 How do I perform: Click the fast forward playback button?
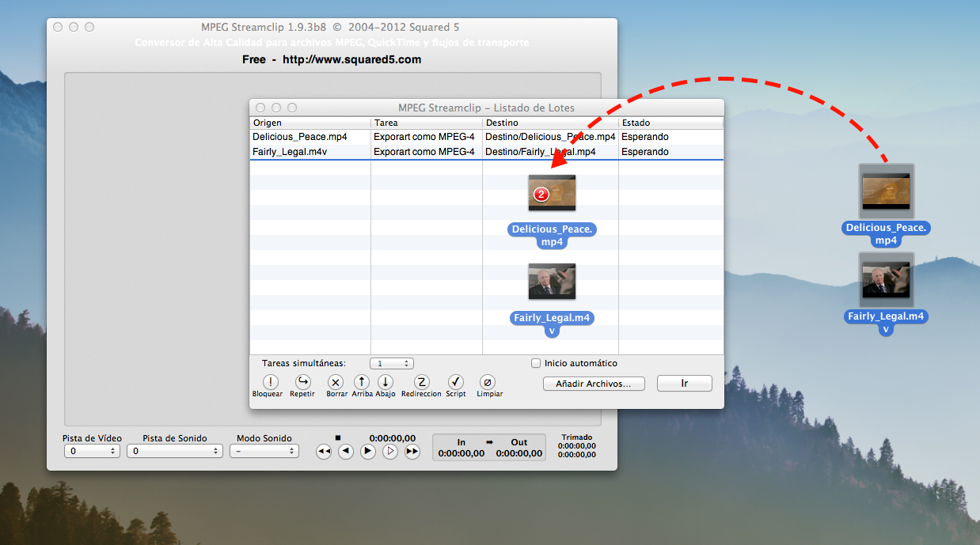[x=412, y=452]
